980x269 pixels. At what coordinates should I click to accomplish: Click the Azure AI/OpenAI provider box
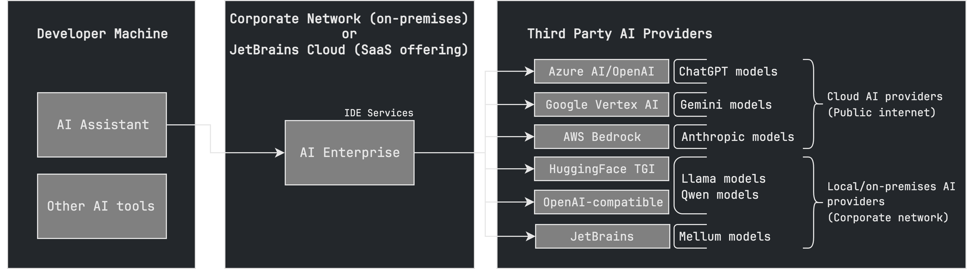click(601, 72)
